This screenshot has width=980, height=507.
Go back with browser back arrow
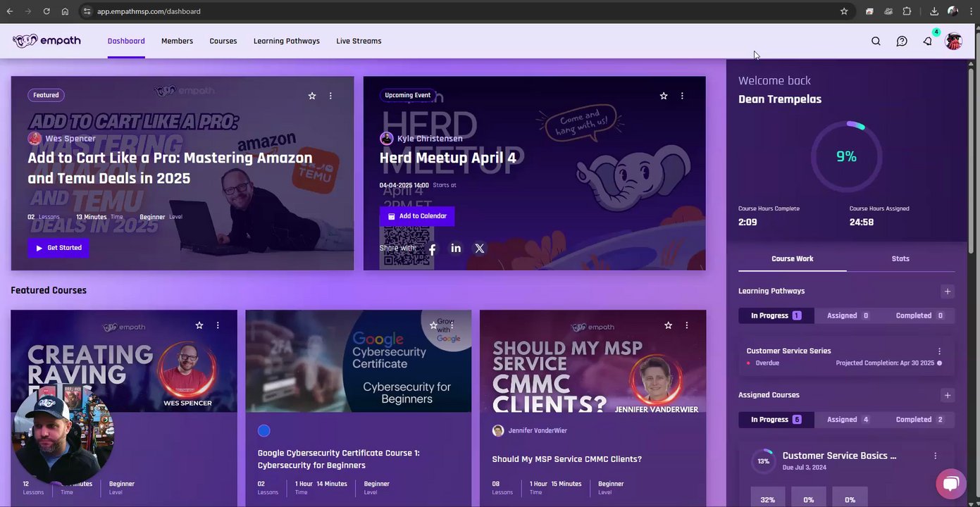[10, 11]
